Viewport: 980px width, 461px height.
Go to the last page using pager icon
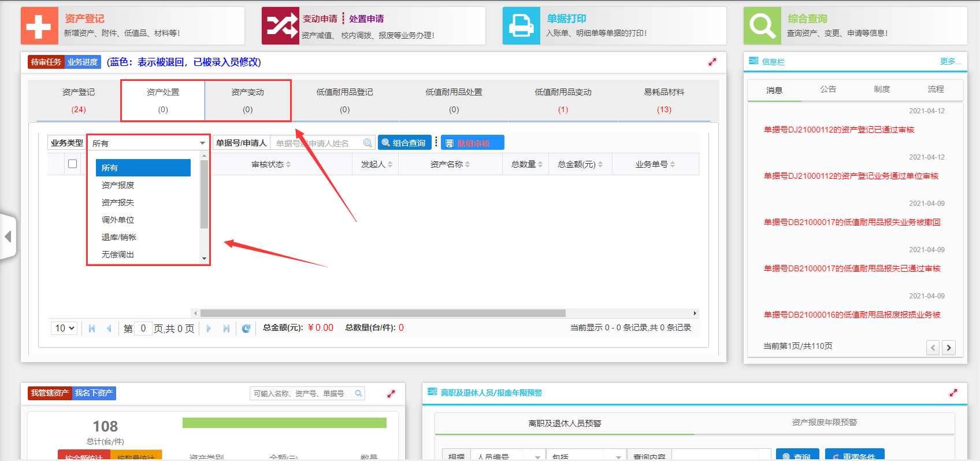[x=227, y=329]
